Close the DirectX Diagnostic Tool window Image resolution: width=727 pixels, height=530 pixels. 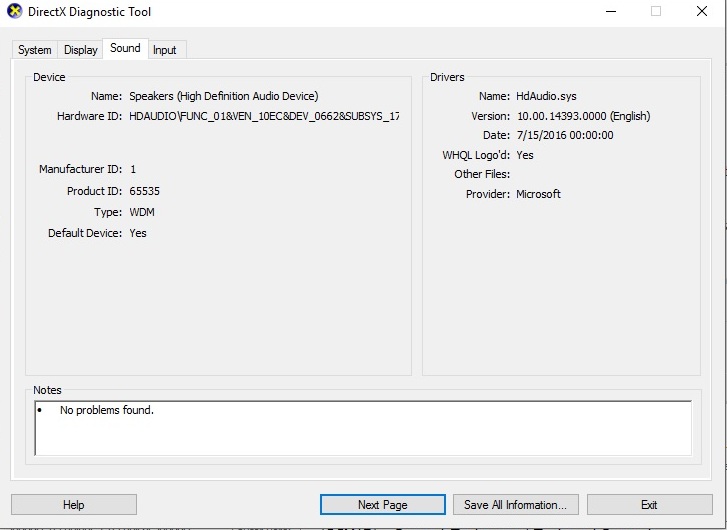pos(701,12)
